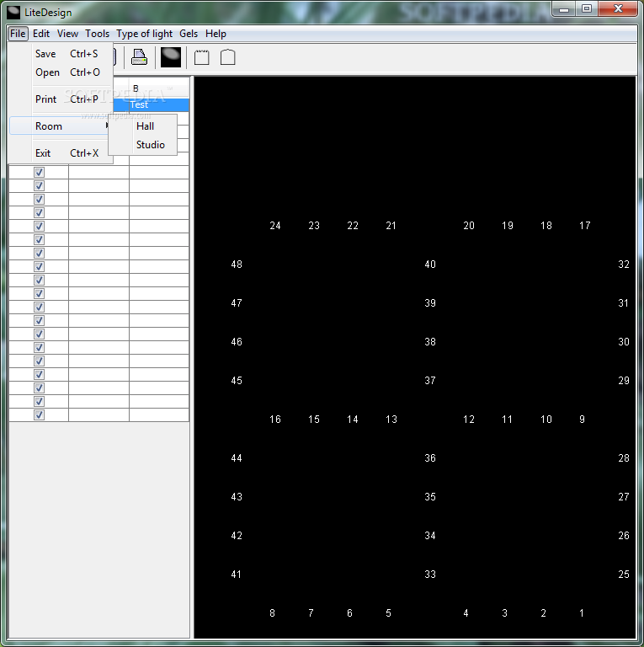Select light position 30 on the plan

tap(624, 342)
